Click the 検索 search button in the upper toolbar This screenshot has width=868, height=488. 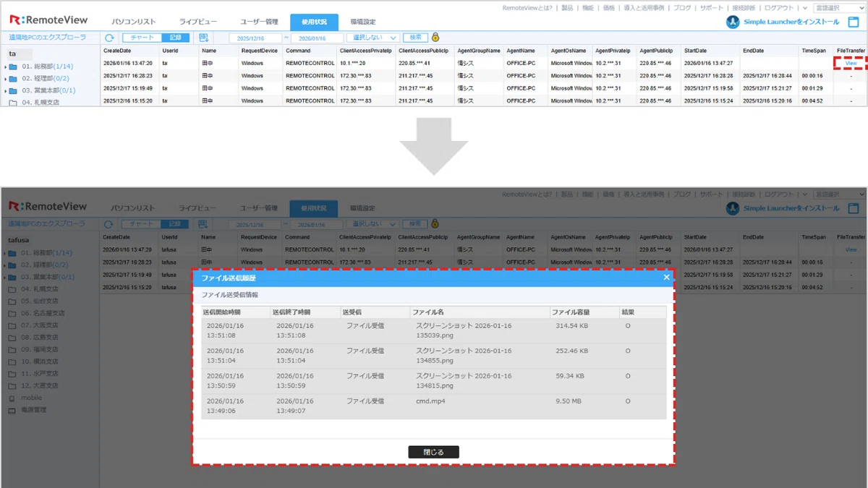[414, 38]
